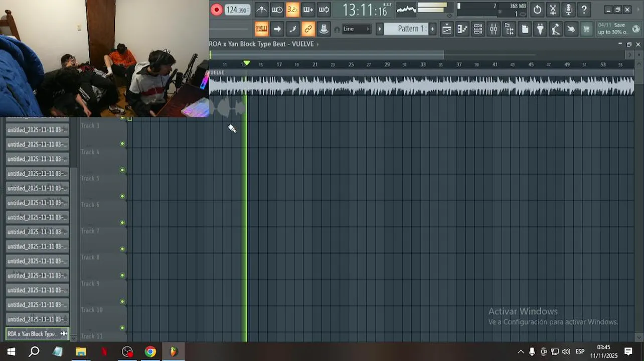Image resolution: width=644 pixels, height=361 pixels.
Task: Open the Piano roll view icon
Action: click(x=462, y=29)
